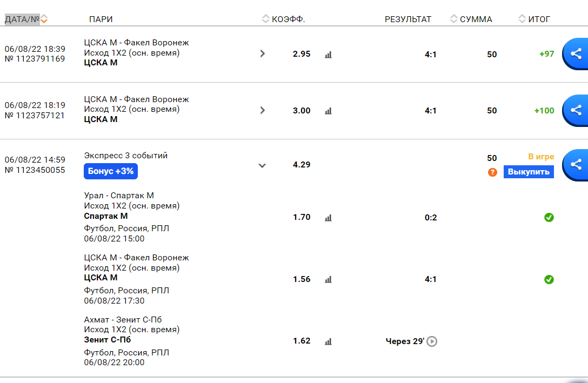Share express bet № 1123450055
Screen dimensions: 588x383
(x=576, y=165)
